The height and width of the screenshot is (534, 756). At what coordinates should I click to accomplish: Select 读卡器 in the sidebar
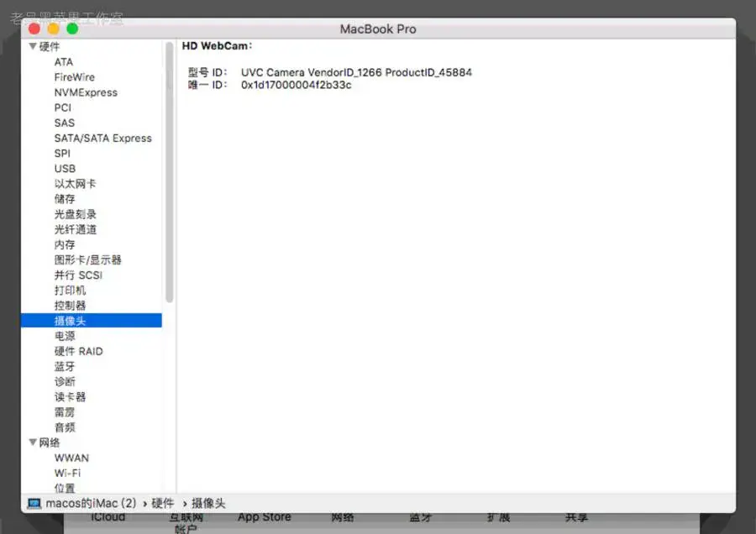pos(70,396)
